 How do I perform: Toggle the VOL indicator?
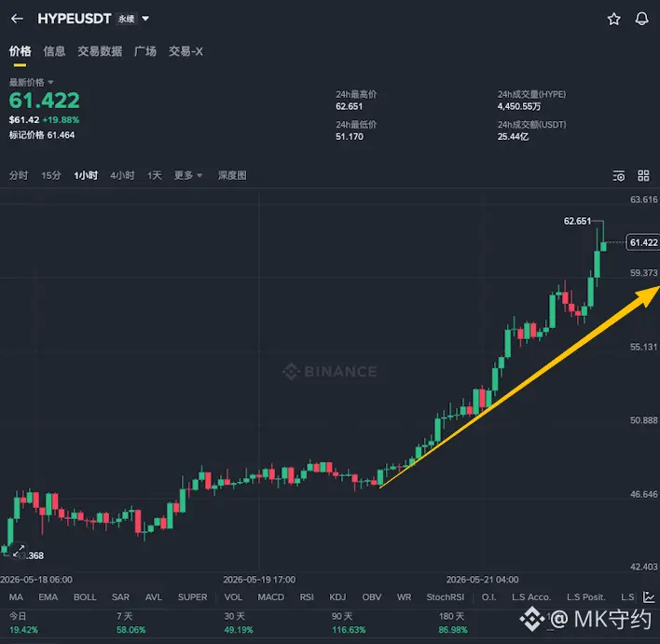coord(233,596)
